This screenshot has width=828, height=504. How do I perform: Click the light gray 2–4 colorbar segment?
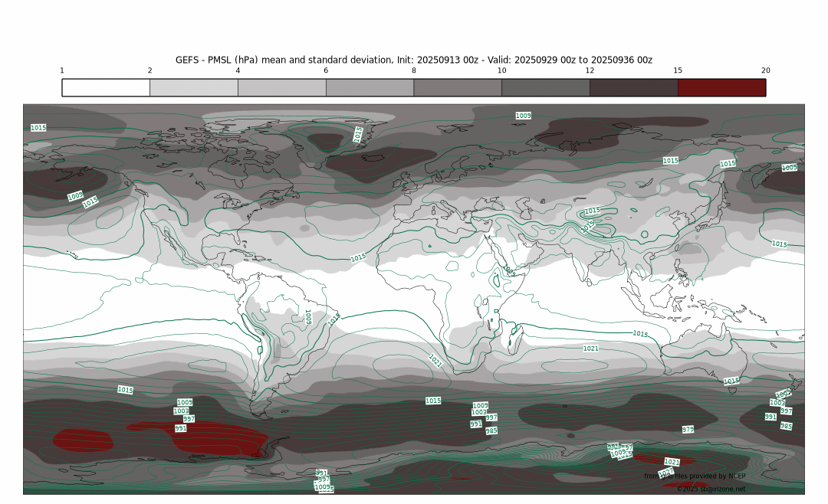coord(194,87)
